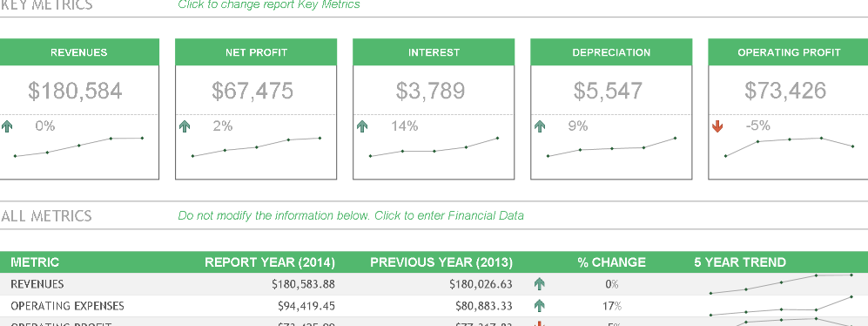Click 'Click to change report Key Metrics' link
Screen dimensions: 868x326
pyautogui.click(x=269, y=4)
